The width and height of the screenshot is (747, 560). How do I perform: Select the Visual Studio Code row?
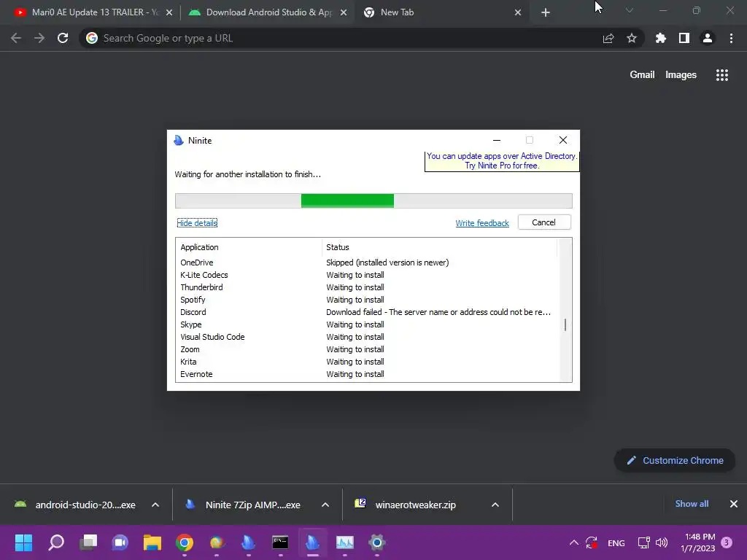[366, 337]
